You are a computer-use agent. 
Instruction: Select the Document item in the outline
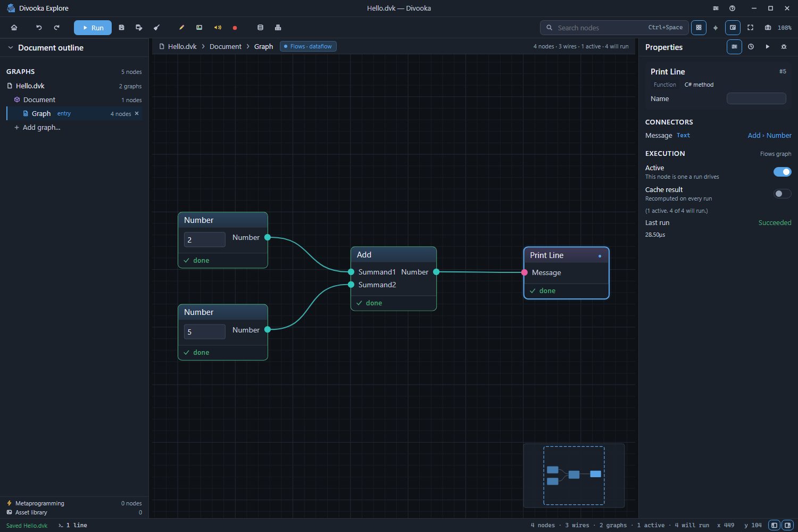(x=74, y=99)
